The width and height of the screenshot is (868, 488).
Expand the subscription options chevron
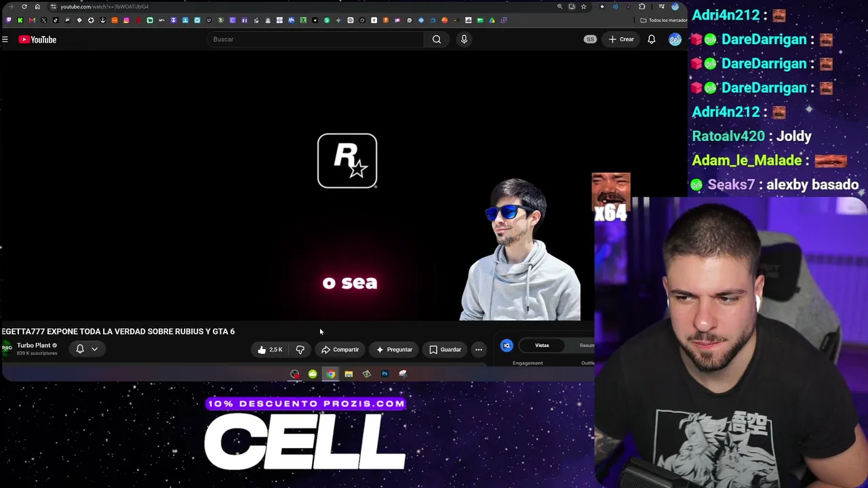[94, 349]
